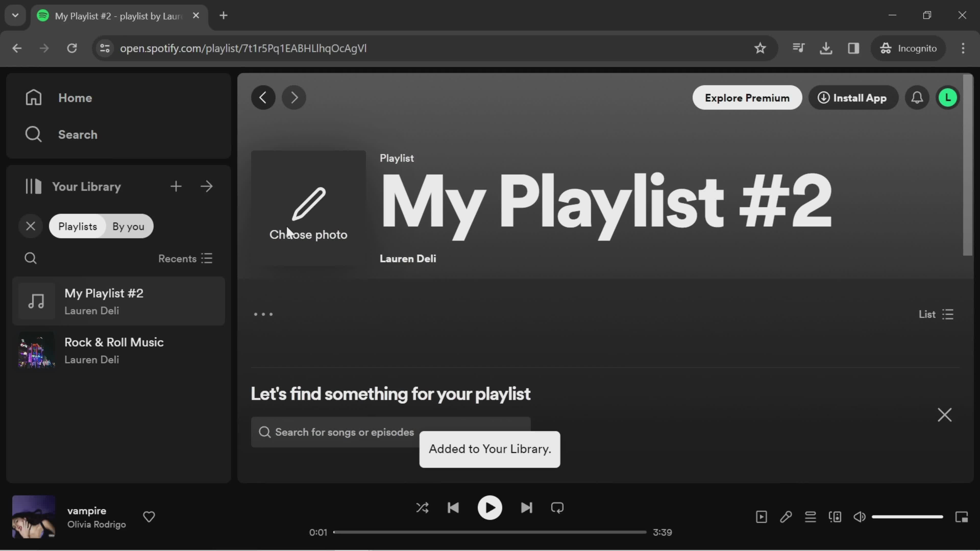Click the queue icon in playback bar
This screenshot has width=980, height=551.
pos(810,517)
